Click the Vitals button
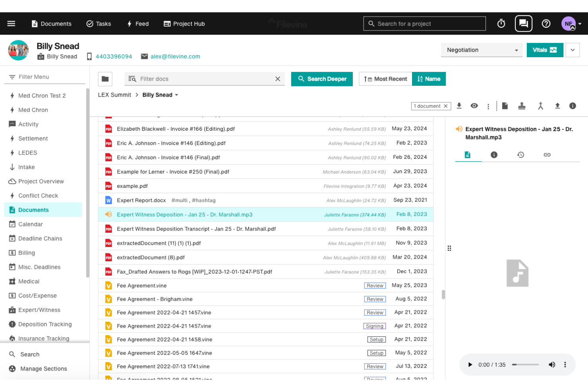Viewport: 588px width, 392px height. (545, 50)
